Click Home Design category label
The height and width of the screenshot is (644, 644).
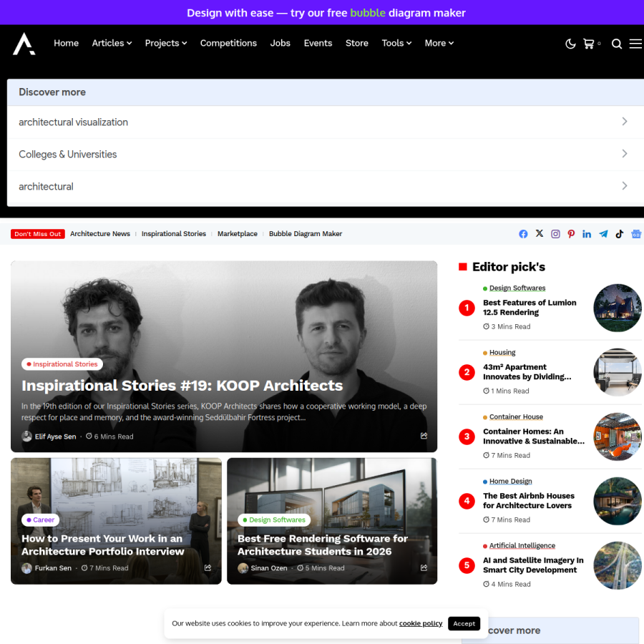(x=510, y=482)
